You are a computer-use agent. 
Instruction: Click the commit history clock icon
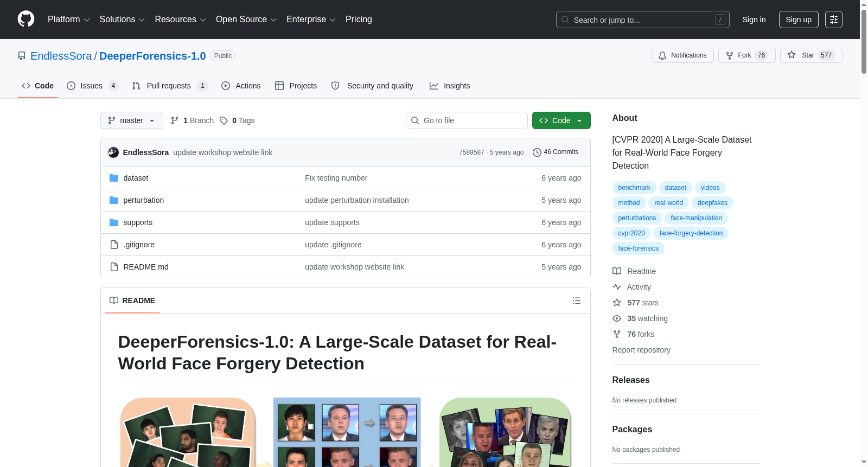[x=537, y=152]
